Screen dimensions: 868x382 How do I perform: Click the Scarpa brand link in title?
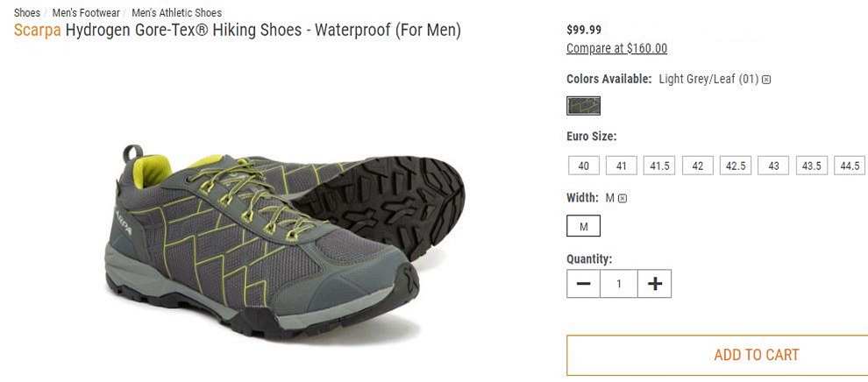pos(38,30)
